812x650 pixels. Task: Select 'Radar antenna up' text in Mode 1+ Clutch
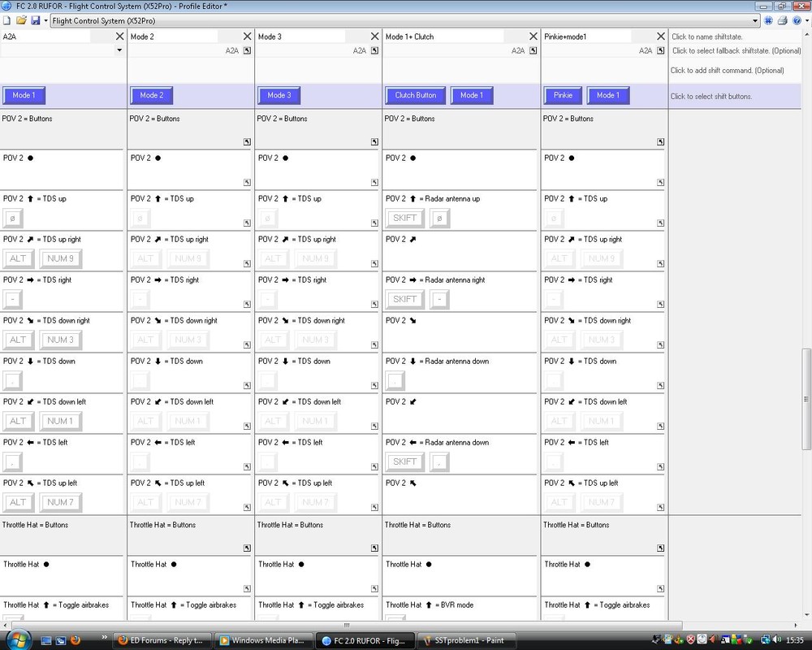[452, 199]
